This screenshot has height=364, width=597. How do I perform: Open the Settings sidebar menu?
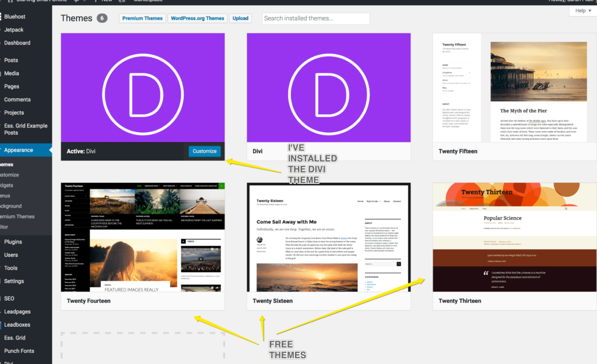tap(14, 281)
